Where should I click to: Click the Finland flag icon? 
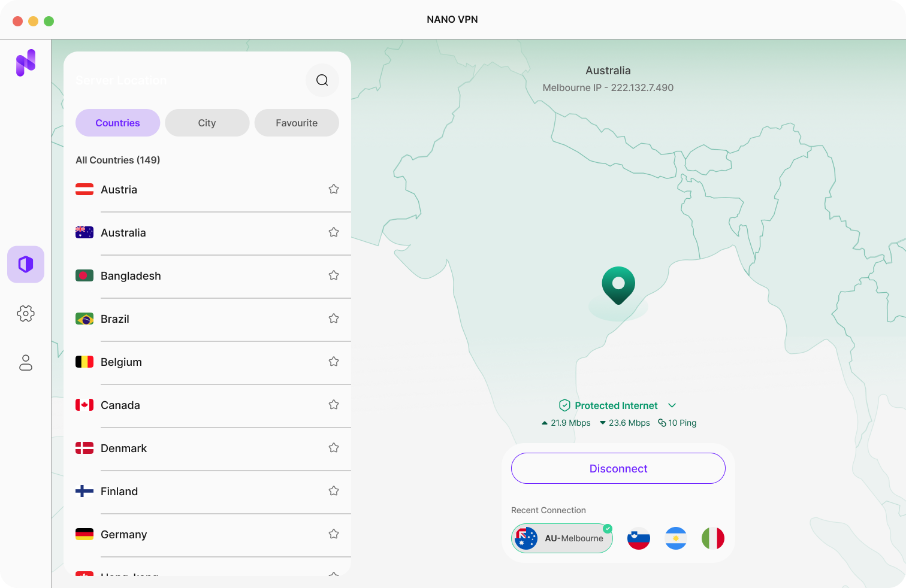tap(84, 492)
